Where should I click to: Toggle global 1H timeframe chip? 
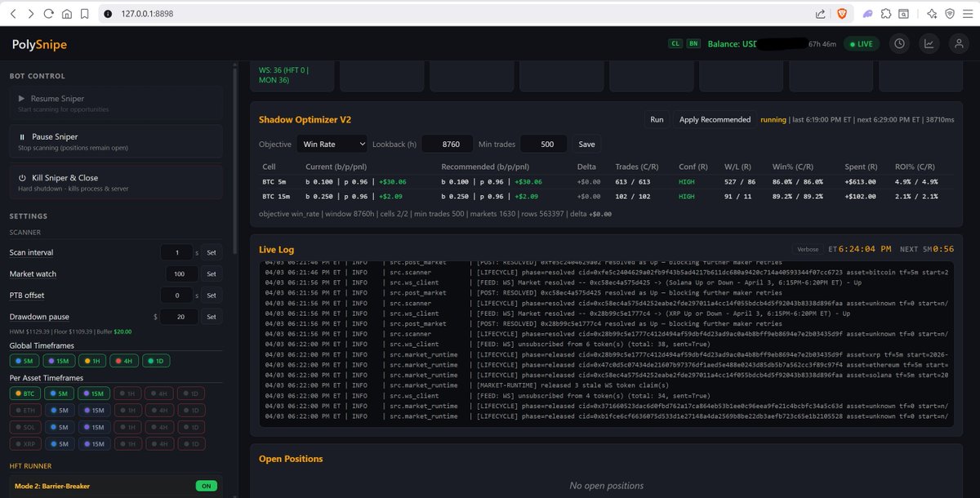point(91,361)
